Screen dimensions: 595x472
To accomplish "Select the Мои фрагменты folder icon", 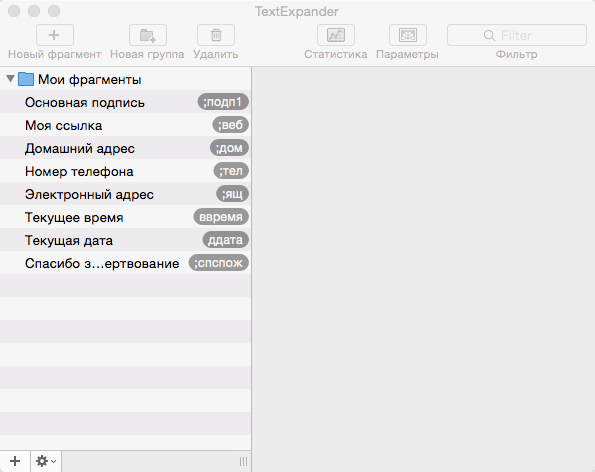I will 26,79.
